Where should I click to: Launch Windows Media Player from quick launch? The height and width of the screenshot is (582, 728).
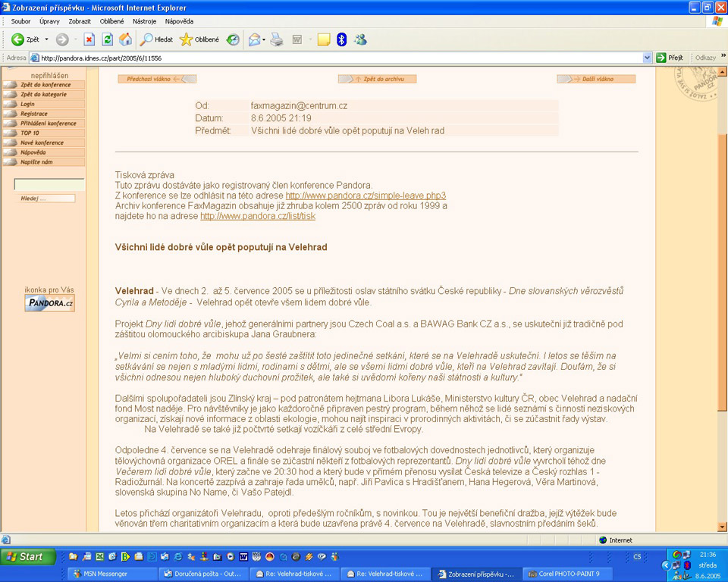tap(231, 556)
